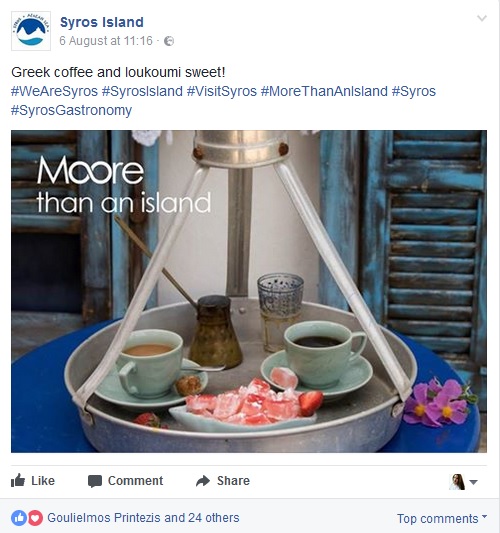
Task: Open the Greek coffee tray photo
Action: 249,291
